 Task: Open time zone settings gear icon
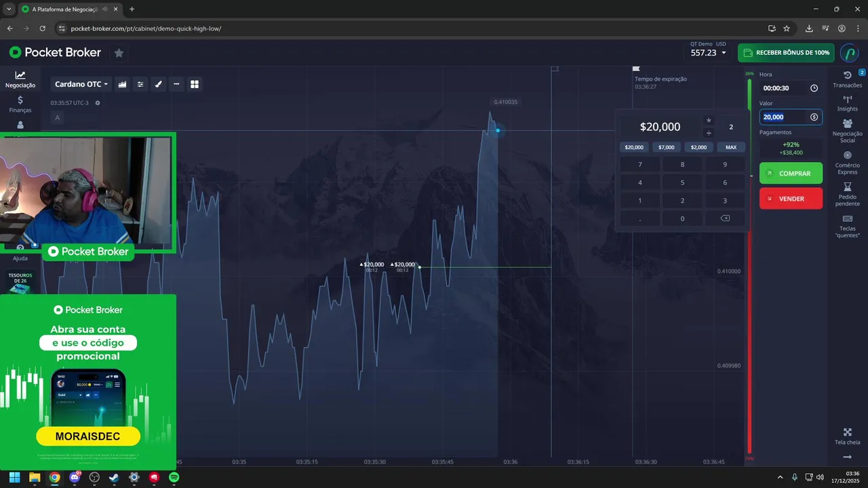tap(98, 103)
